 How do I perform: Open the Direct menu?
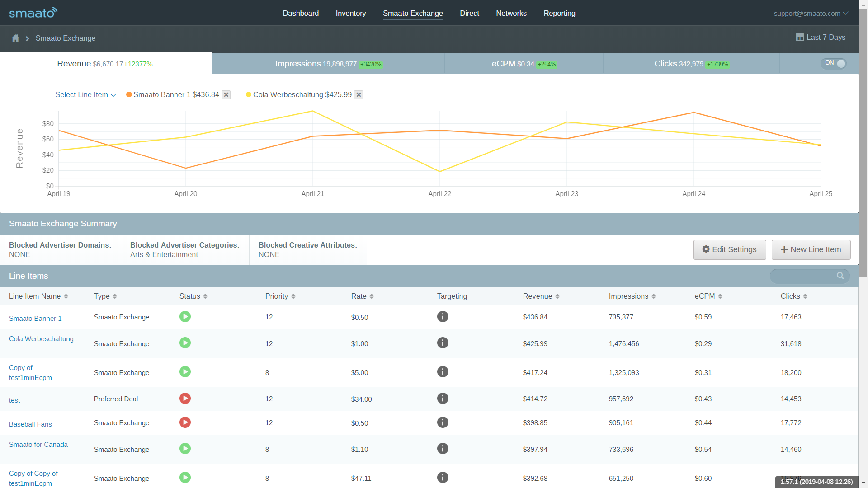tap(469, 14)
